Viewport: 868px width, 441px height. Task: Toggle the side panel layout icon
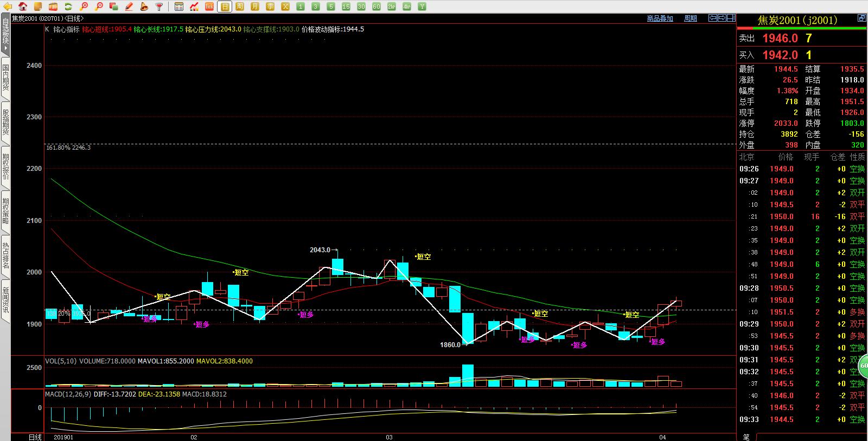pyautogui.click(x=731, y=18)
